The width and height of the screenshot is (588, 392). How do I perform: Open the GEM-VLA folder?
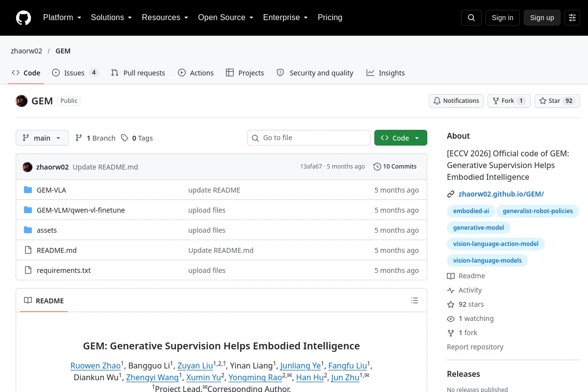(x=51, y=190)
